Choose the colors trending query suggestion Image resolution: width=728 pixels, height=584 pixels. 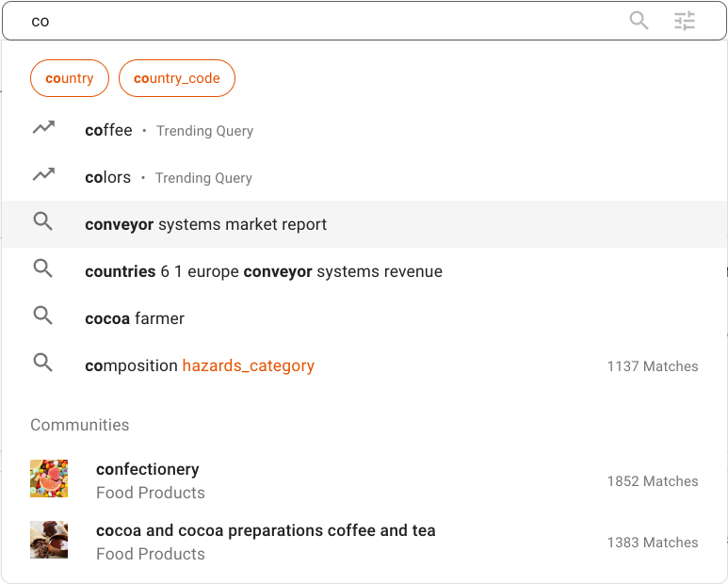[x=364, y=177]
